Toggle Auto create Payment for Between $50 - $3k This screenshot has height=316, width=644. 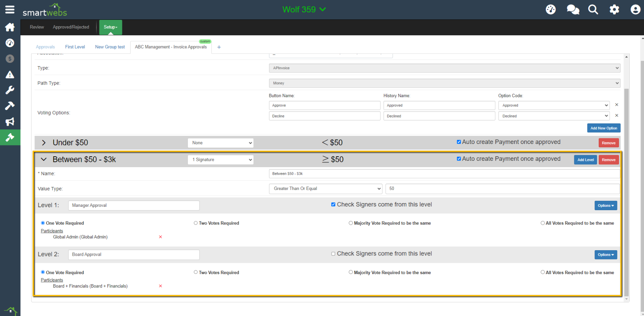point(459,159)
